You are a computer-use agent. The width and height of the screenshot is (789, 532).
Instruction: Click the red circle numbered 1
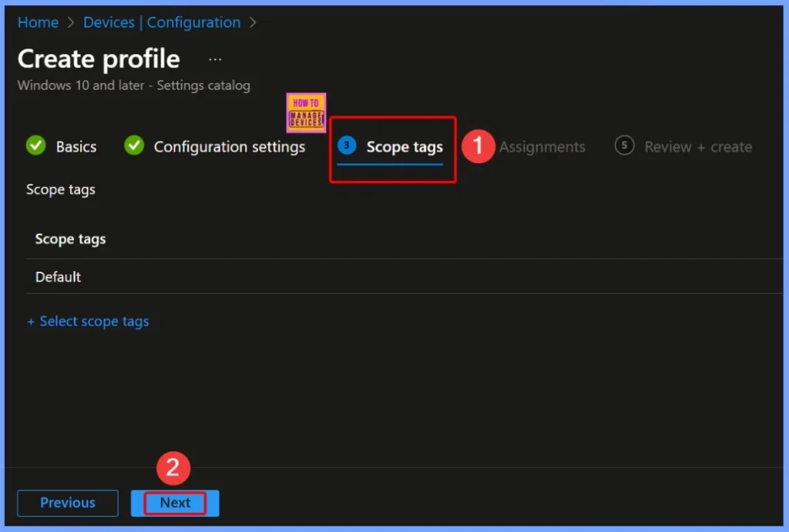point(477,146)
